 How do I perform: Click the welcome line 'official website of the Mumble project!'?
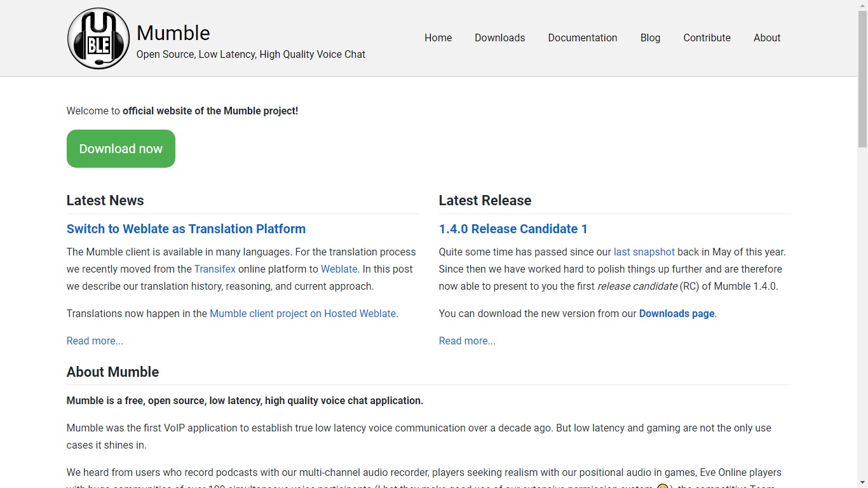pyautogui.click(x=210, y=111)
